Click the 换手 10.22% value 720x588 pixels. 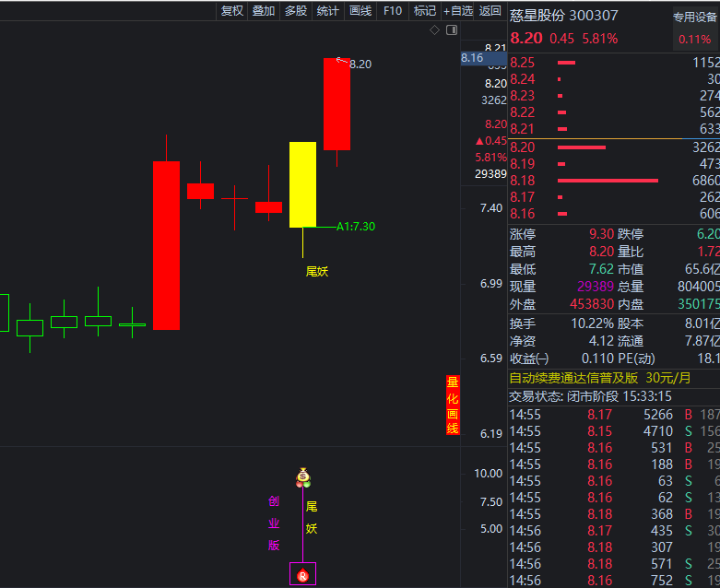[593, 323]
